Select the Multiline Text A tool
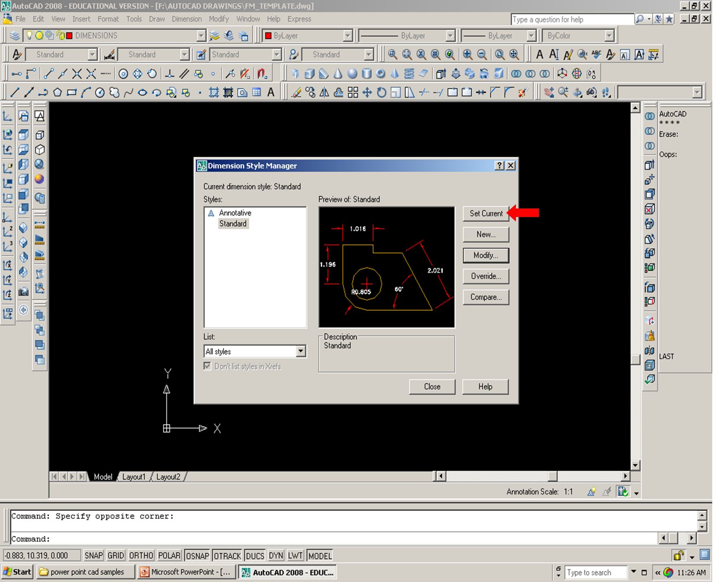728x582 pixels. click(x=271, y=92)
